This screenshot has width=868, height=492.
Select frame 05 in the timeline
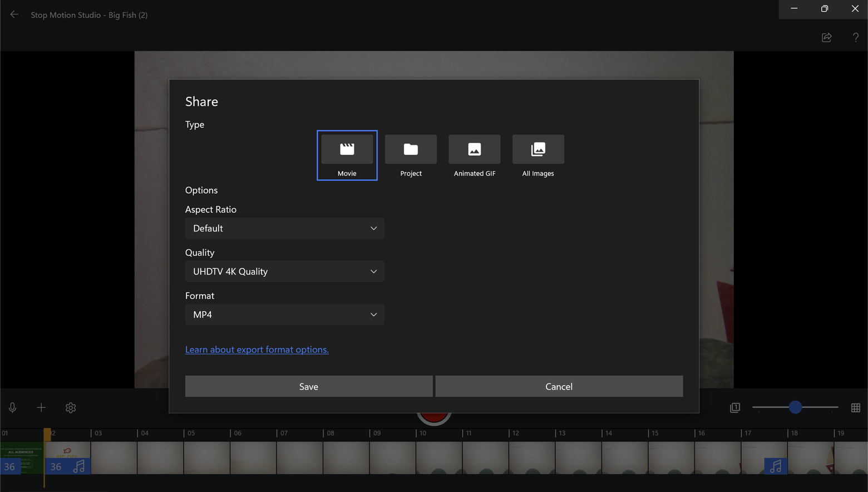coord(207,458)
